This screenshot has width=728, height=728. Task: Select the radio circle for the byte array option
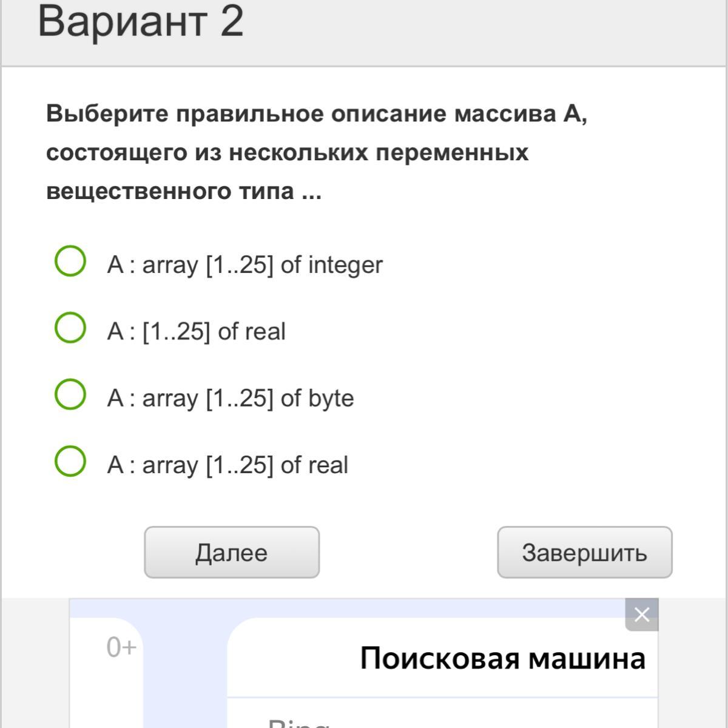(x=70, y=395)
